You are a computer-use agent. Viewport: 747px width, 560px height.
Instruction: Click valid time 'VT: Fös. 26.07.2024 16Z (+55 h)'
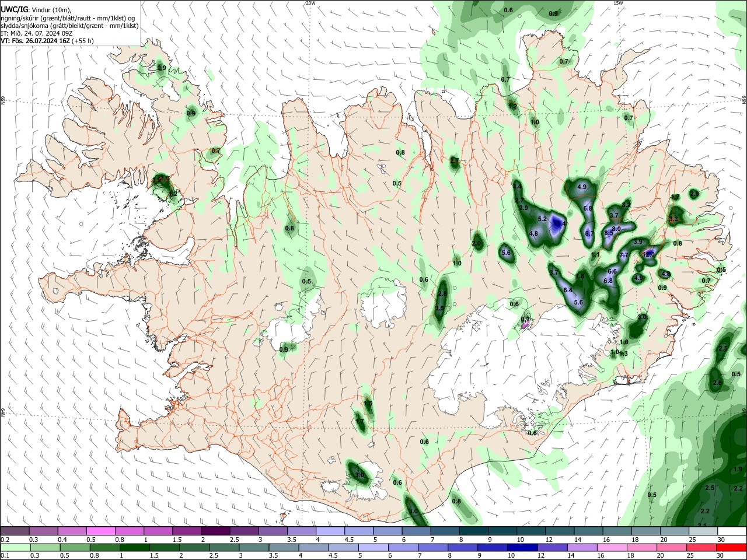point(47,41)
